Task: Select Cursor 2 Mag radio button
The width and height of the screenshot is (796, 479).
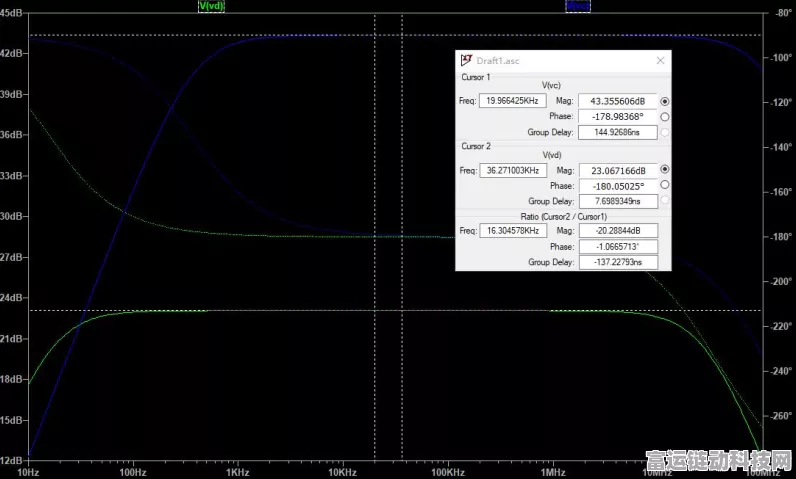Action: coord(665,169)
